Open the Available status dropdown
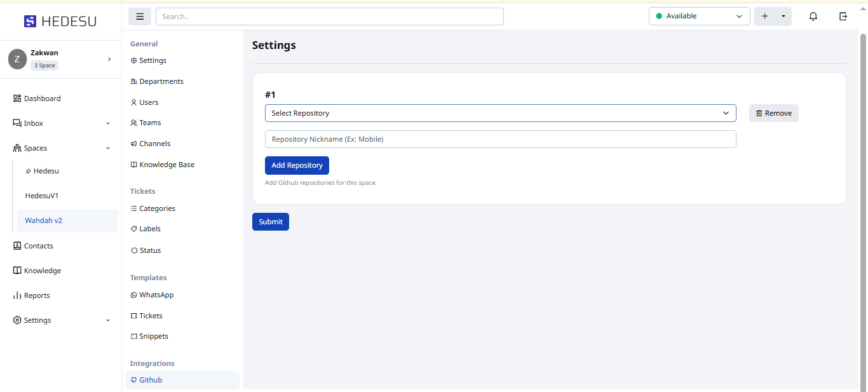The height and width of the screenshot is (392, 868). click(x=698, y=17)
